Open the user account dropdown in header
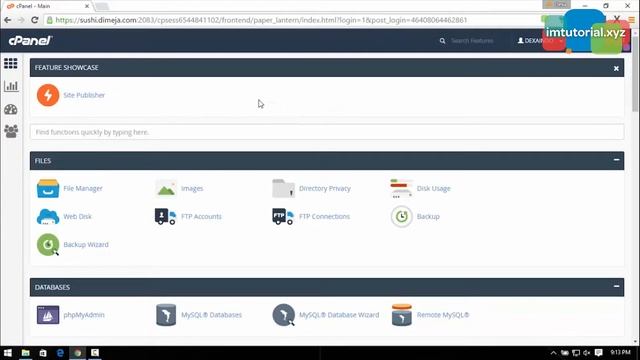This screenshot has width=640, height=360. click(x=540, y=41)
